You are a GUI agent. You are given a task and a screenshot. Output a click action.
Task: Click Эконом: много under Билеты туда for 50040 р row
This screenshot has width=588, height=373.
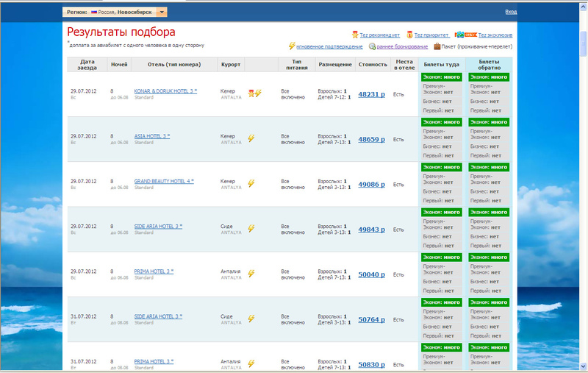click(x=442, y=257)
